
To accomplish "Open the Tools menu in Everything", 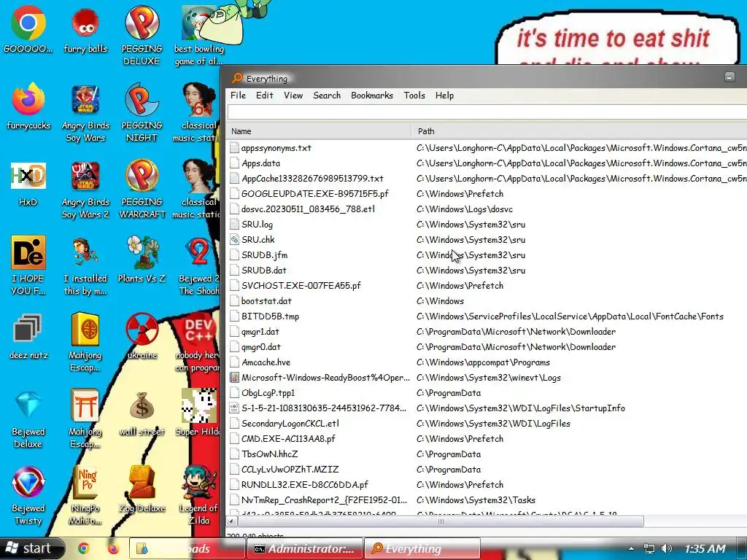I will tap(414, 96).
